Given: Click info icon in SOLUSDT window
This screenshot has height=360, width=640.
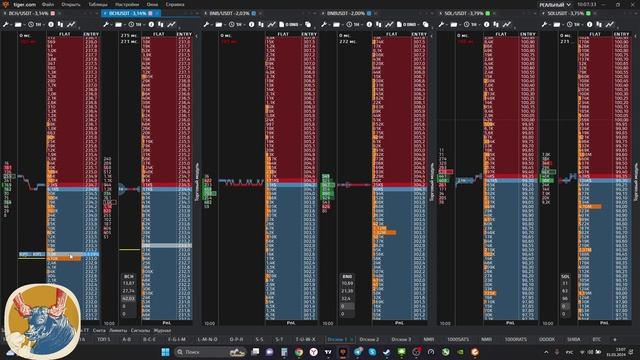Looking at the screenshot, I should coord(589,24).
